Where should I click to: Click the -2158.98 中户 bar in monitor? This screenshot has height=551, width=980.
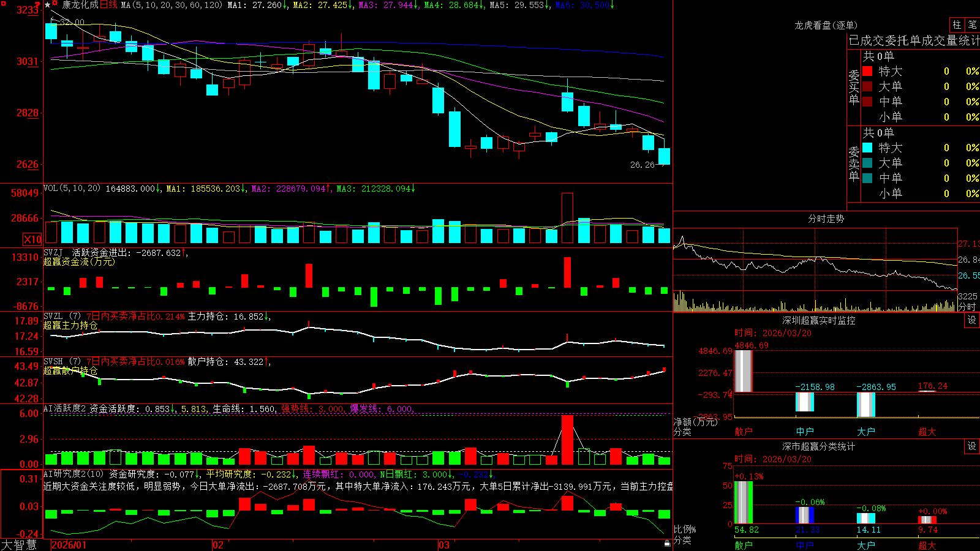805,402
